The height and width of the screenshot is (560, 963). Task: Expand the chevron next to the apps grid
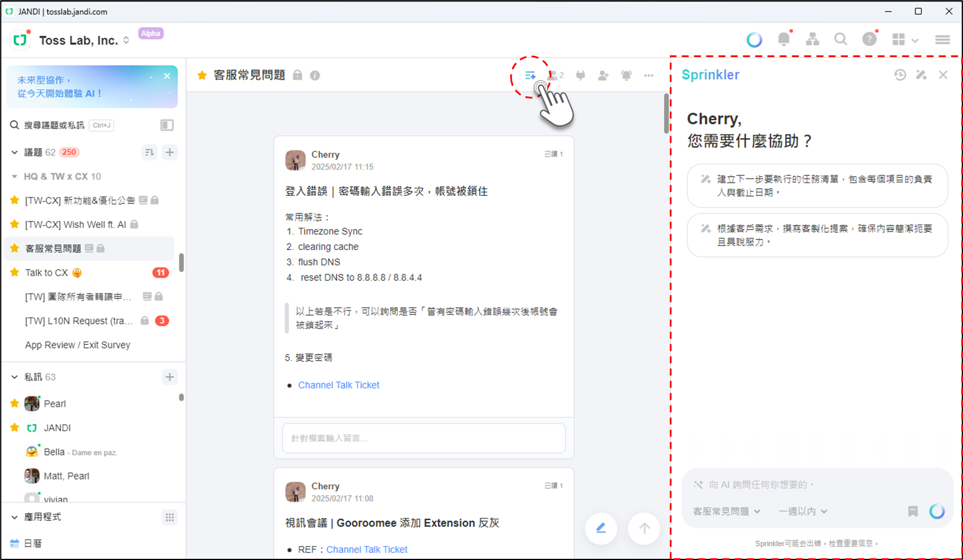915,40
